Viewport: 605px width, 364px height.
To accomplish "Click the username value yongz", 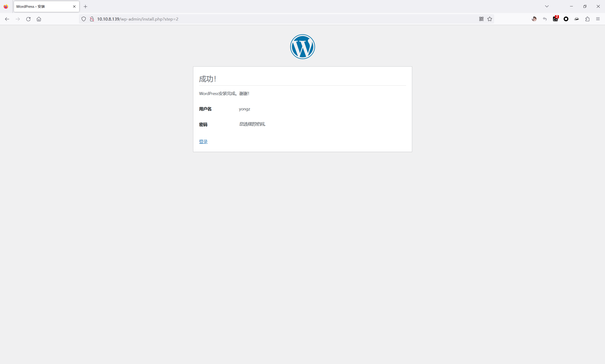I will (x=245, y=109).
